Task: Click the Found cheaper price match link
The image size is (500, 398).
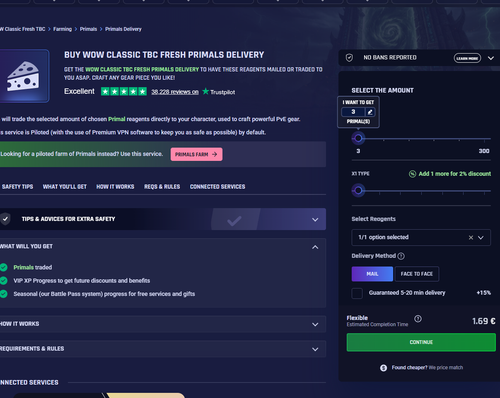Action: (x=427, y=368)
